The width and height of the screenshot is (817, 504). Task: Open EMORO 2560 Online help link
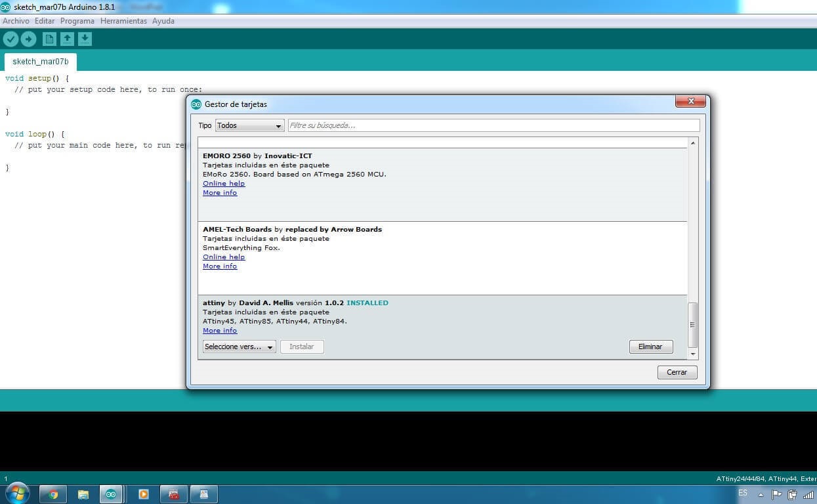tap(224, 184)
